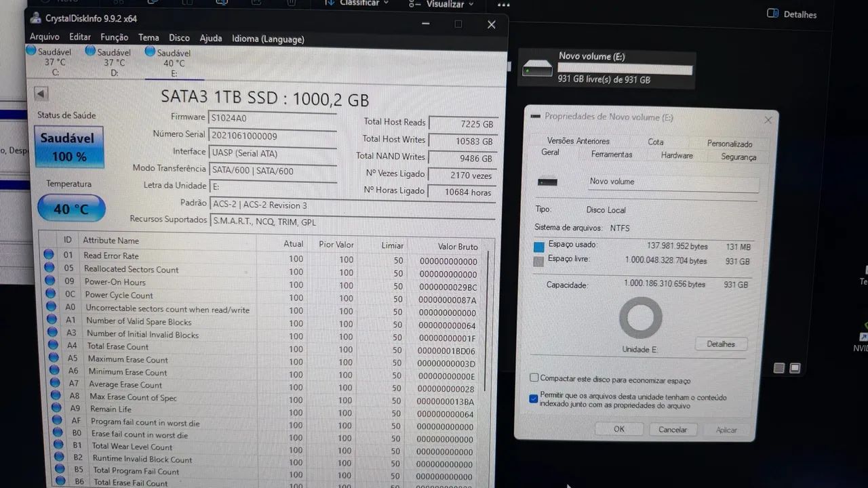Click status circle for Power-On Hours
Viewport: 868px width, 488px height.
pos(49,281)
